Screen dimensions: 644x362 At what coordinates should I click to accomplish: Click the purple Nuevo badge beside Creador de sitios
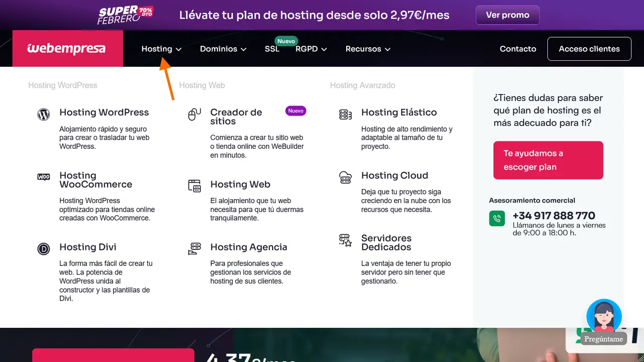296,111
